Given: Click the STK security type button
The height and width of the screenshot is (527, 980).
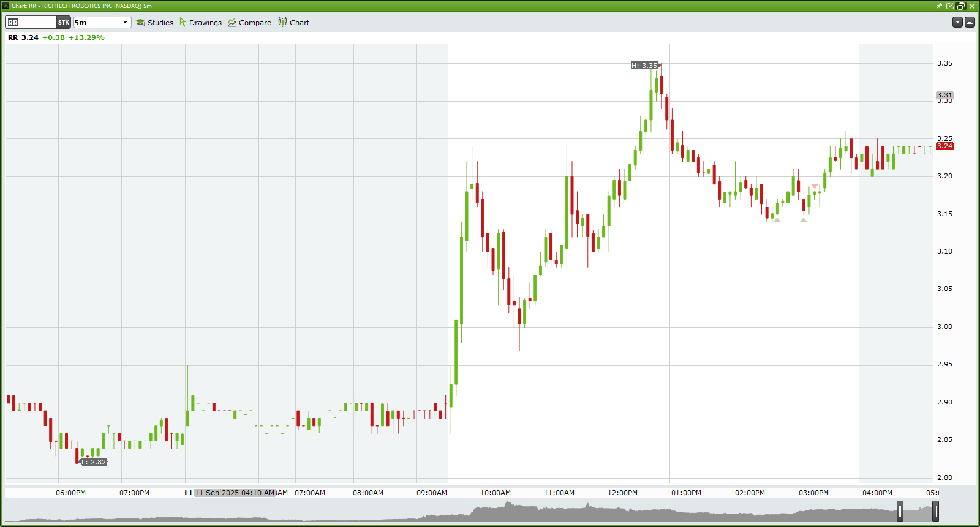Looking at the screenshot, I should point(64,23).
